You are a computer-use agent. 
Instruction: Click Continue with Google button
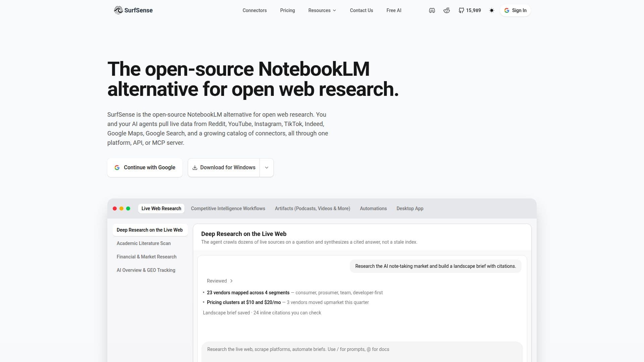click(x=145, y=168)
